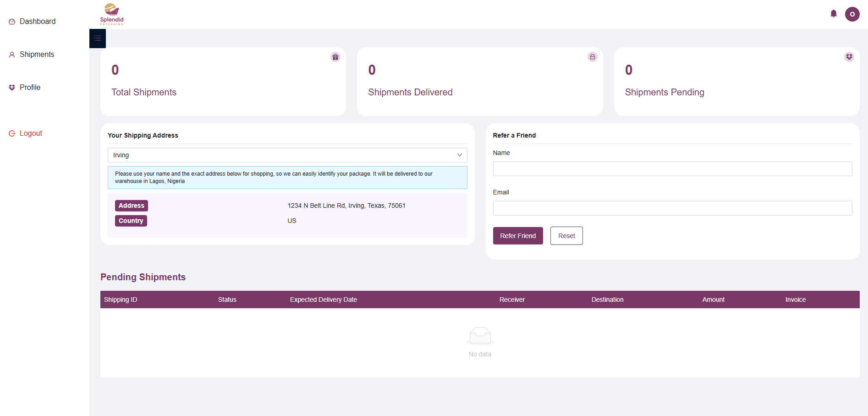Click the Name input field in Refer a Friend

[672, 169]
